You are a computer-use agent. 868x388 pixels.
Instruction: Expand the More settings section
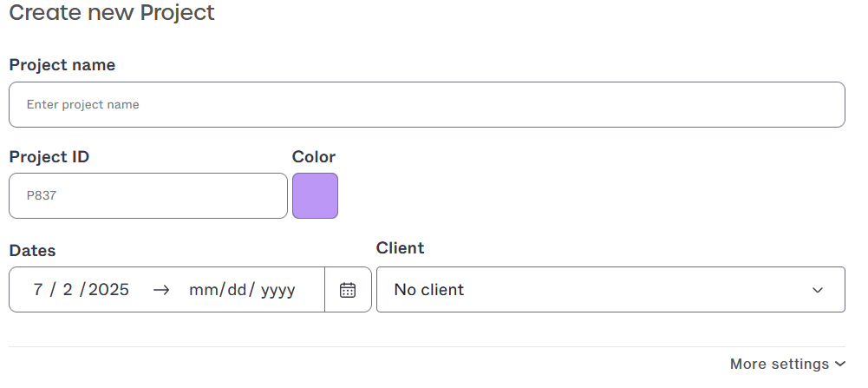tap(779, 365)
